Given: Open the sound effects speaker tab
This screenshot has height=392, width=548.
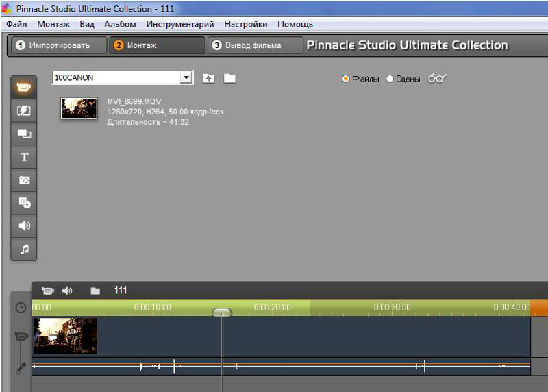Looking at the screenshot, I should (25, 225).
